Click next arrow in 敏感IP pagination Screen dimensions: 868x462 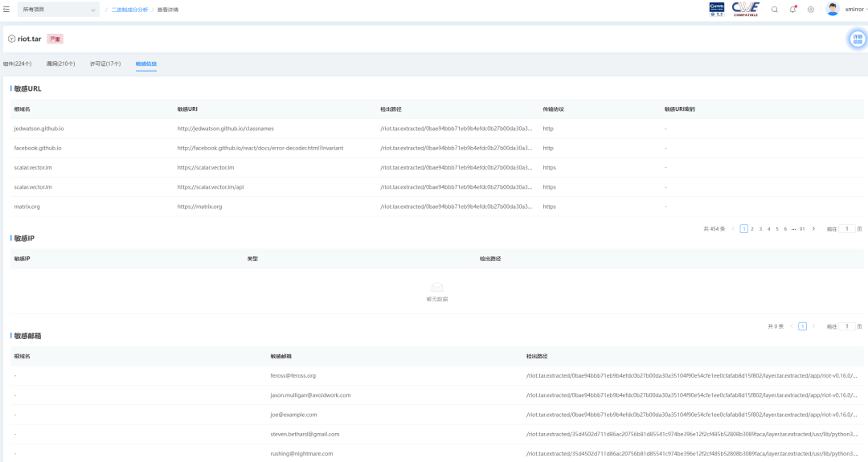pyautogui.click(x=813, y=326)
